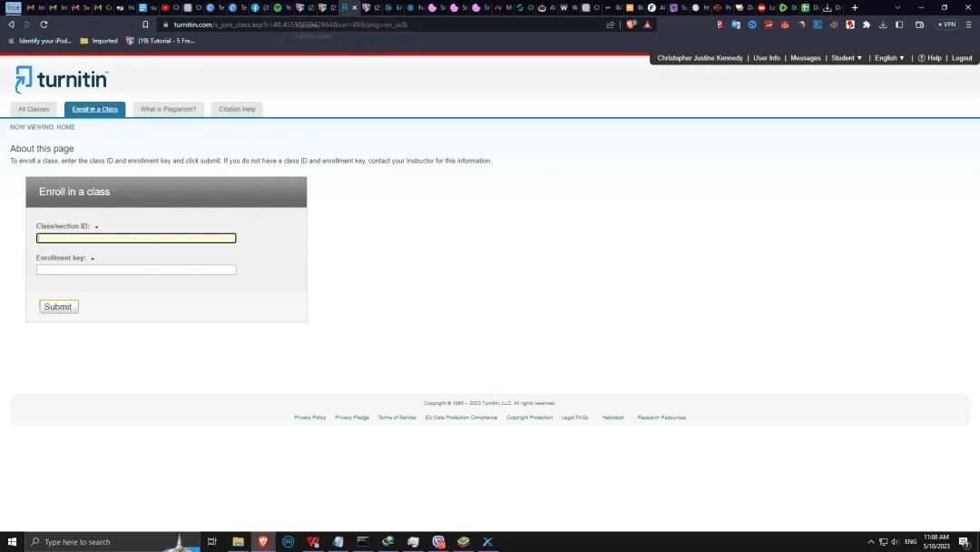
Task: Click the Brave browser taskbar icon
Action: point(263,541)
